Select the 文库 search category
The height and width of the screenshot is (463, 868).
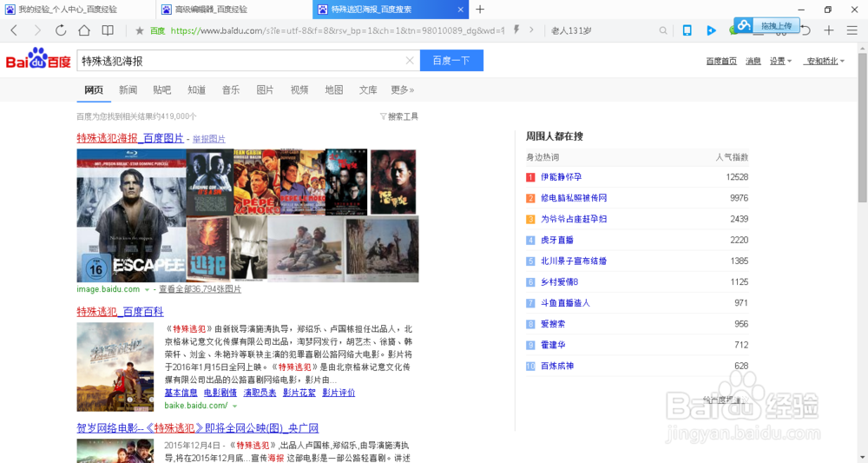pyautogui.click(x=368, y=89)
